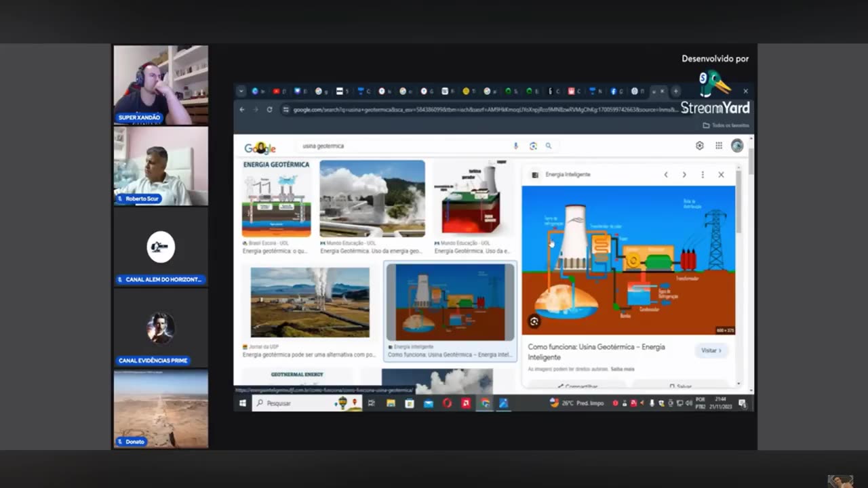Click the CANAL EVIDÊNCIAS PRIME participant tile
The height and width of the screenshot is (488, 868).
161,327
